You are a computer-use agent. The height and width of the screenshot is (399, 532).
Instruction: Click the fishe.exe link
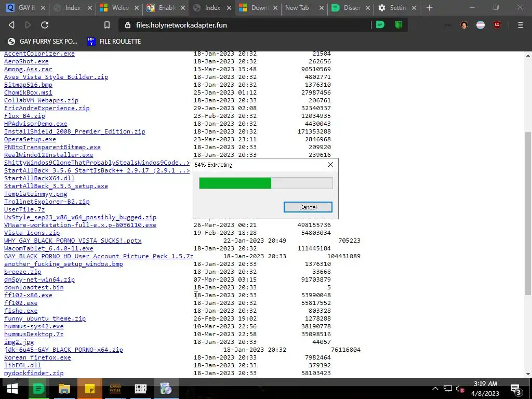(21, 311)
